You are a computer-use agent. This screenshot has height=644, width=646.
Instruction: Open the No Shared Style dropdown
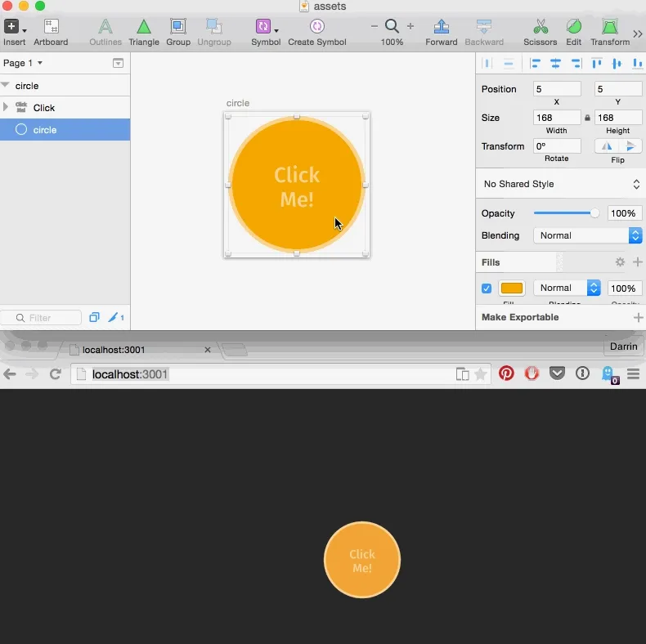click(560, 184)
